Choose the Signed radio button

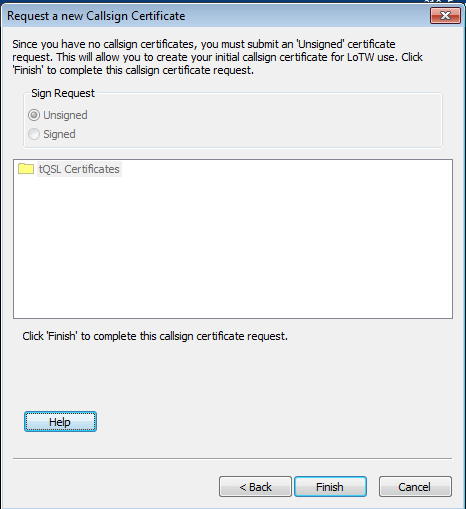pos(34,134)
